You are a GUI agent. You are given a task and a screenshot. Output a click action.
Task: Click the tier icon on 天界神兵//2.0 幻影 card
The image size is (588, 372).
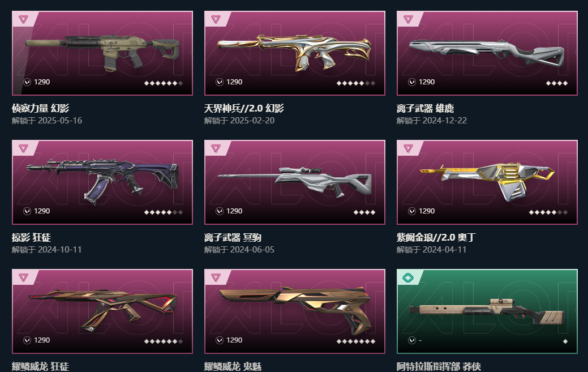[x=216, y=19]
